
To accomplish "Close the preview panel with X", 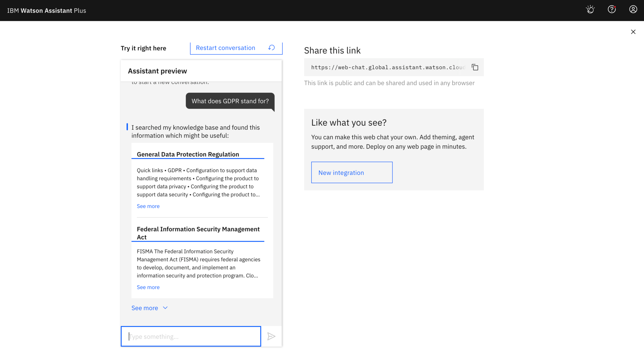I will 633,32.
